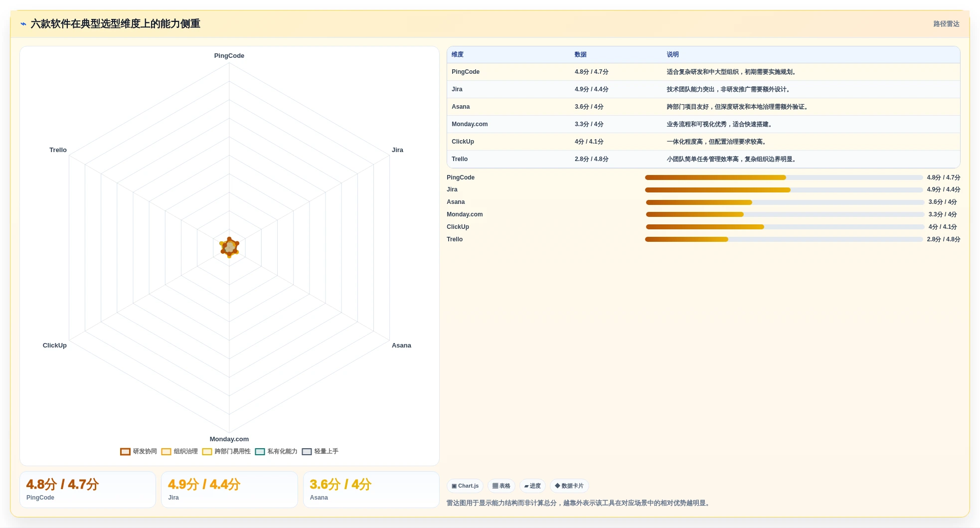Click the Chart.js tag chip
The width and height of the screenshot is (980, 528).
465,486
